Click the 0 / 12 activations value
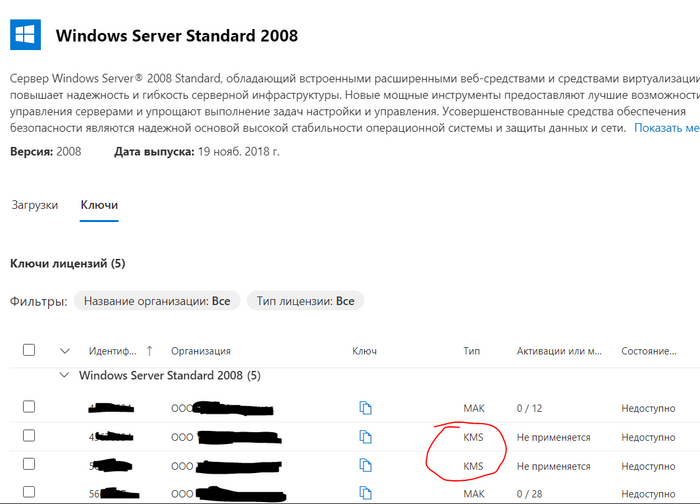This screenshot has height=504, width=700. tap(529, 408)
